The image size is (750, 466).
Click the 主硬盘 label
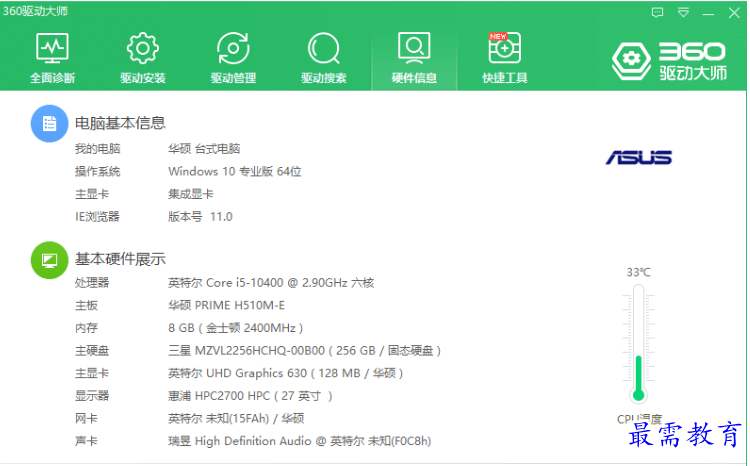click(92, 351)
